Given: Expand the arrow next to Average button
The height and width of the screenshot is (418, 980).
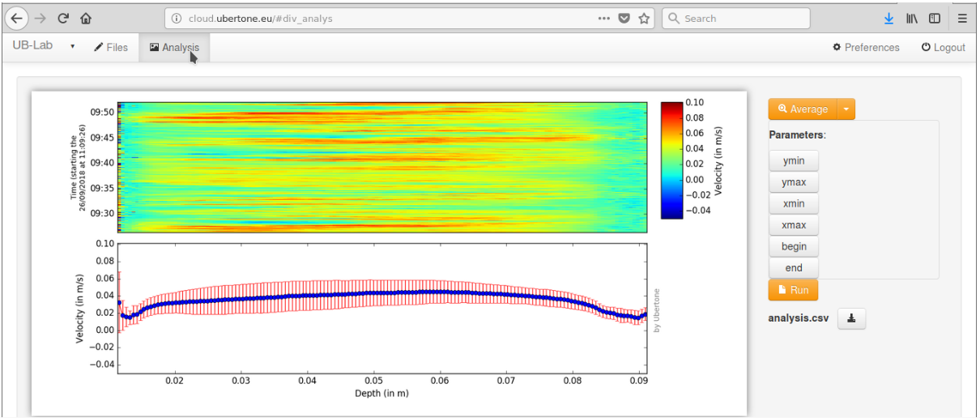Looking at the screenshot, I should pyautogui.click(x=845, y=109).
